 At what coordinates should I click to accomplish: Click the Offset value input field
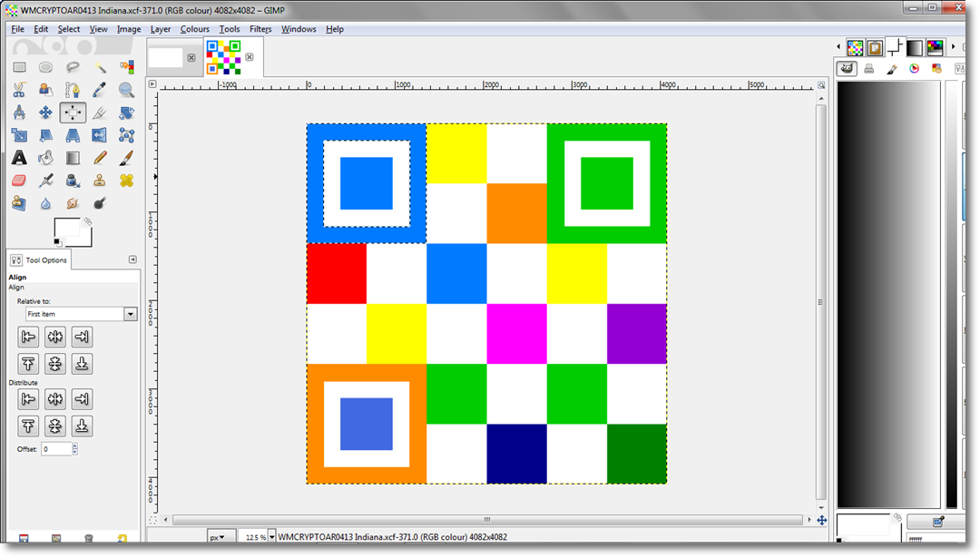56,448
